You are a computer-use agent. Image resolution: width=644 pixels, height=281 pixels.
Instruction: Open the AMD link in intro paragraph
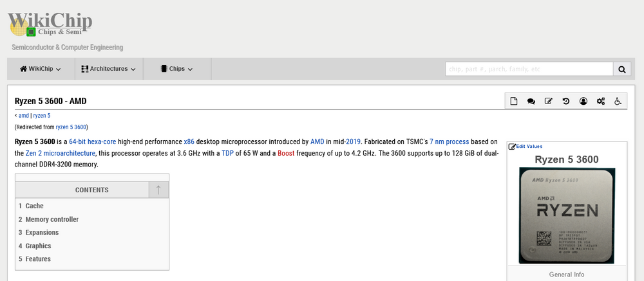click(317, 142)
